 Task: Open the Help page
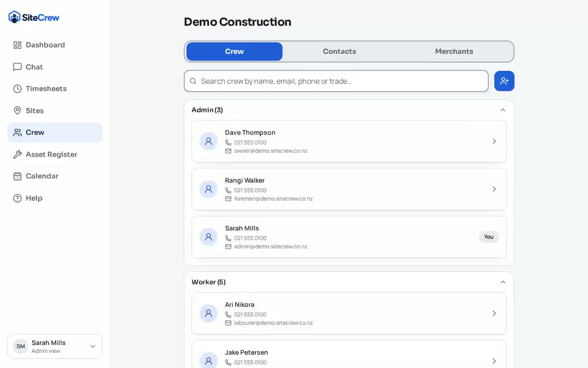pos(55,198)
